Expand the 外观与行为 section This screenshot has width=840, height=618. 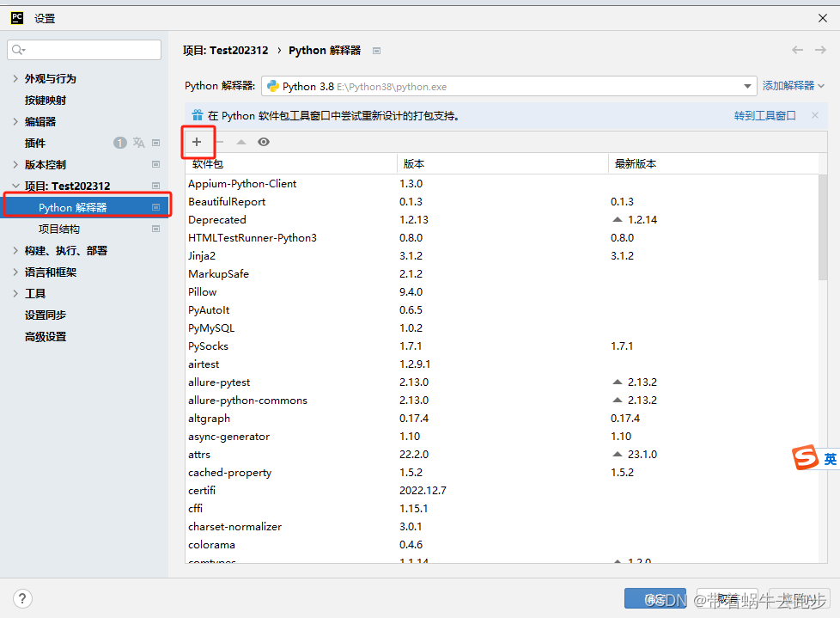15,78
